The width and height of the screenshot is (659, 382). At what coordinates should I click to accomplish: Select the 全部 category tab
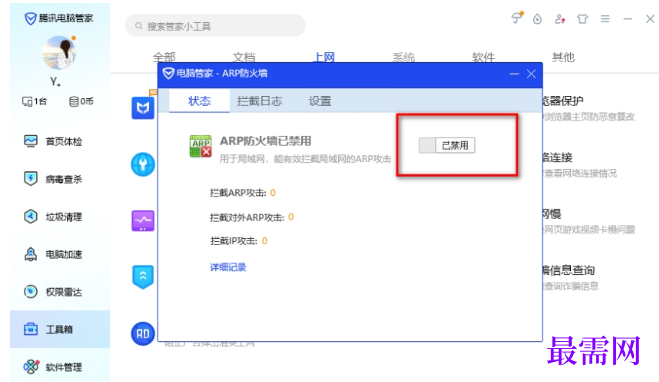tap(164, 57)
